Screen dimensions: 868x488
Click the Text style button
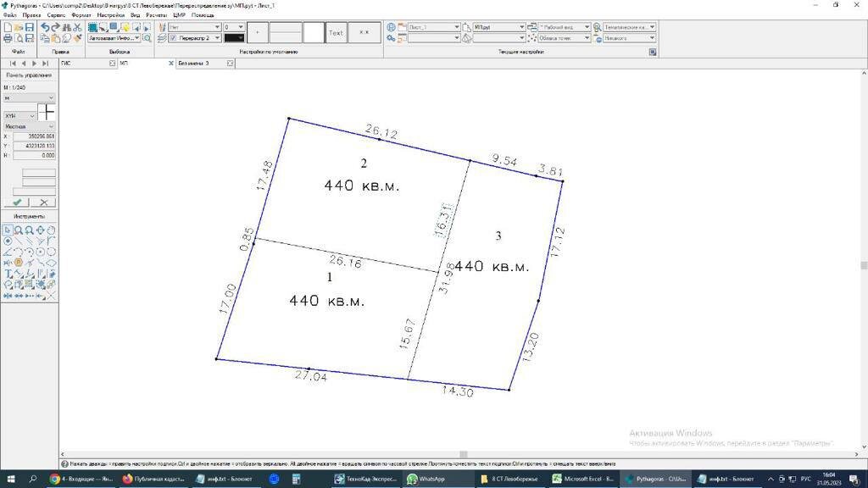(336, 33)
